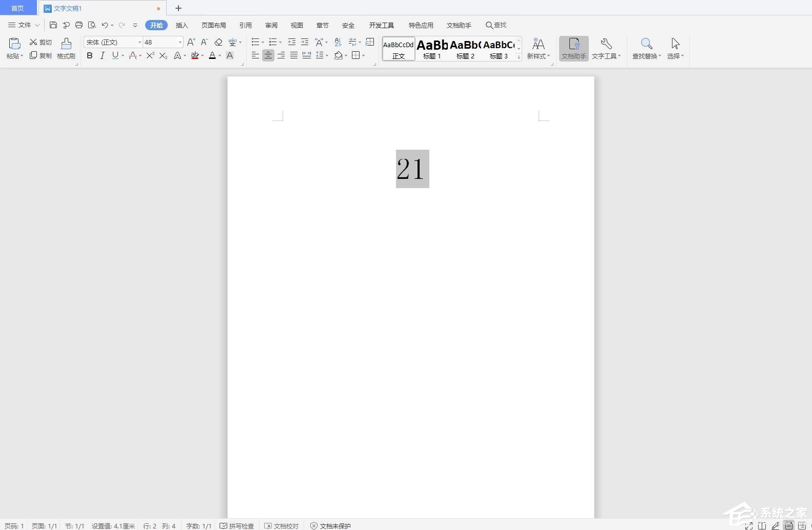Switch to the 插入 (Insert) tab
Viewport: 812px width, 530px height.
(182, 25)
